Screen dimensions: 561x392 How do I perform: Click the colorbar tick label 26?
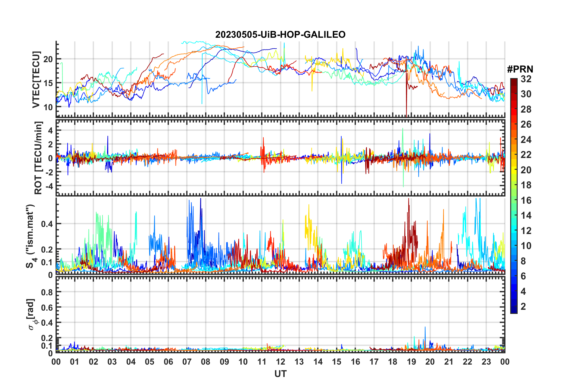point(526,124)
